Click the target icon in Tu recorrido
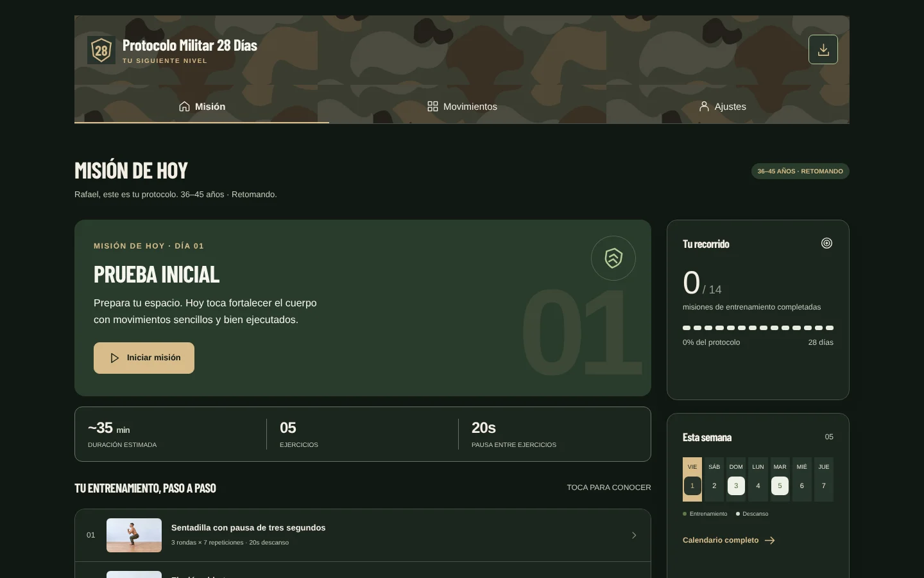This screenshot has height=578, width=924. (x=826, y=243)
